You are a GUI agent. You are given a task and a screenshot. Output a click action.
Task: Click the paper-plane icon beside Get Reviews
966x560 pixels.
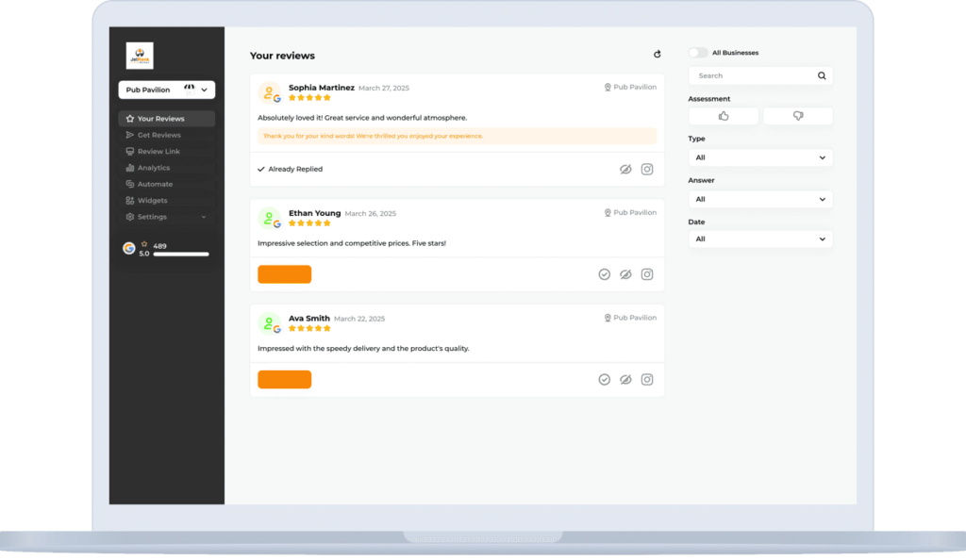pos(130,135)
